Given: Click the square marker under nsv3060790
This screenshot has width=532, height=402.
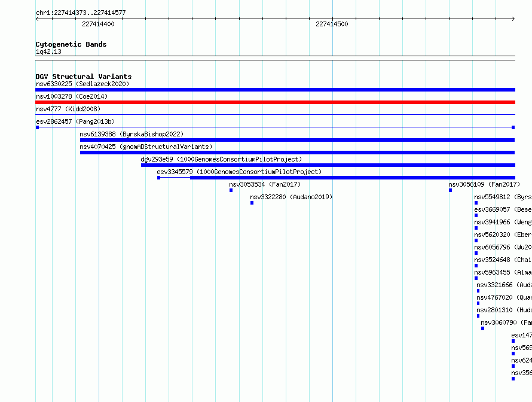Looking at the screenshot, I should pyautogui.click(x=482, y=328).
